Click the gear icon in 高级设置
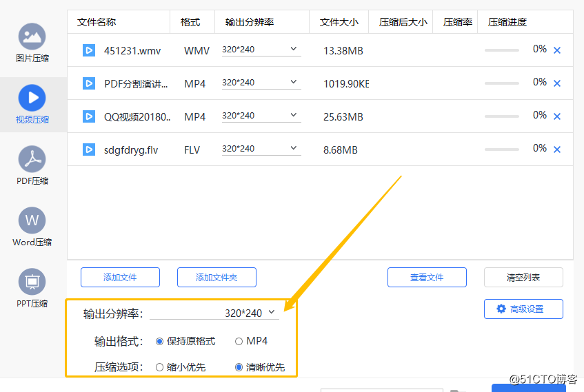 (501, 309)
